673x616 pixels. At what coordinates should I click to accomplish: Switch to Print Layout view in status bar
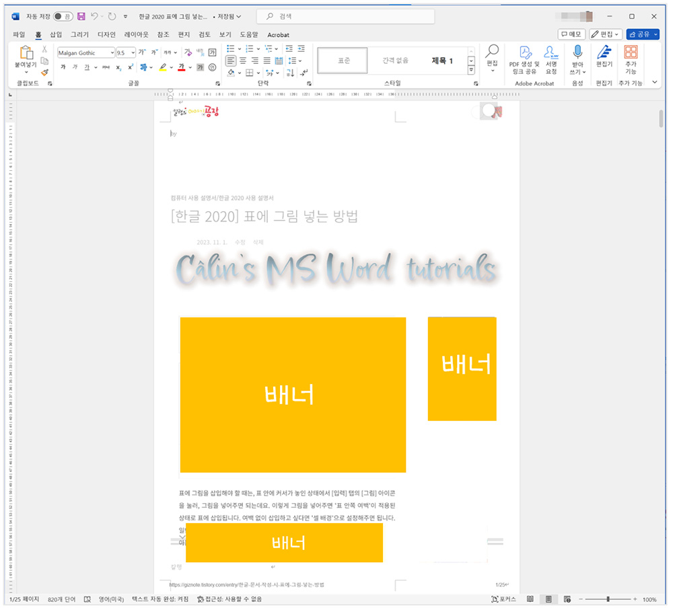[x=548, y=599]
